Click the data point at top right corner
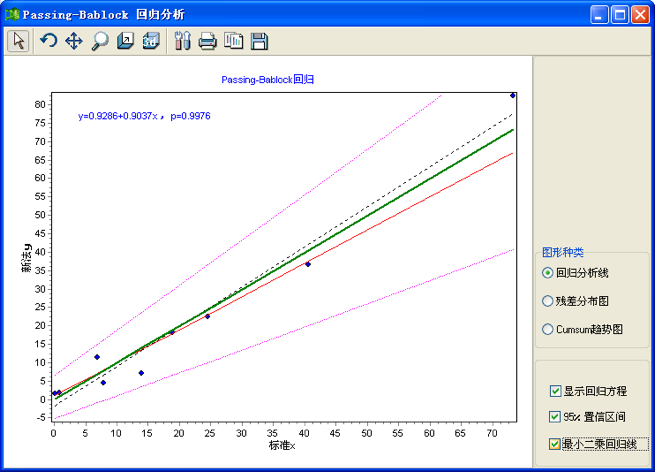 point(513,96)
